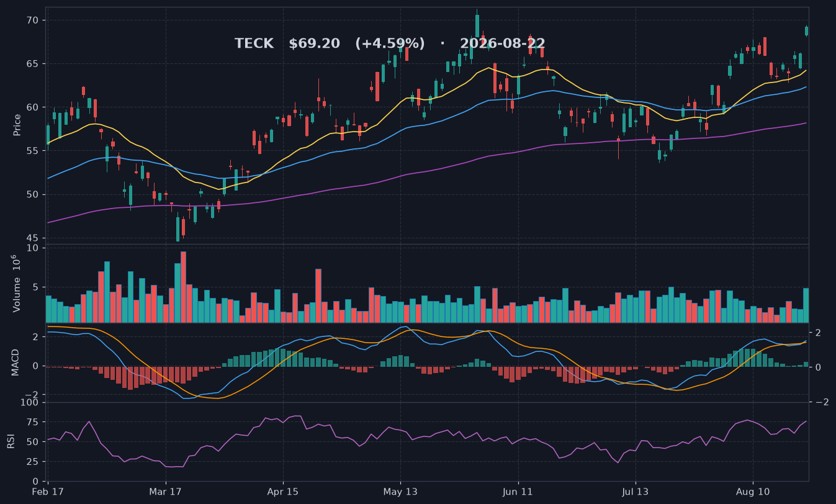Click the TECK ticker symbol in title
Image resolution: width=836 pixels, height=504 pixels.
(254, 43)
